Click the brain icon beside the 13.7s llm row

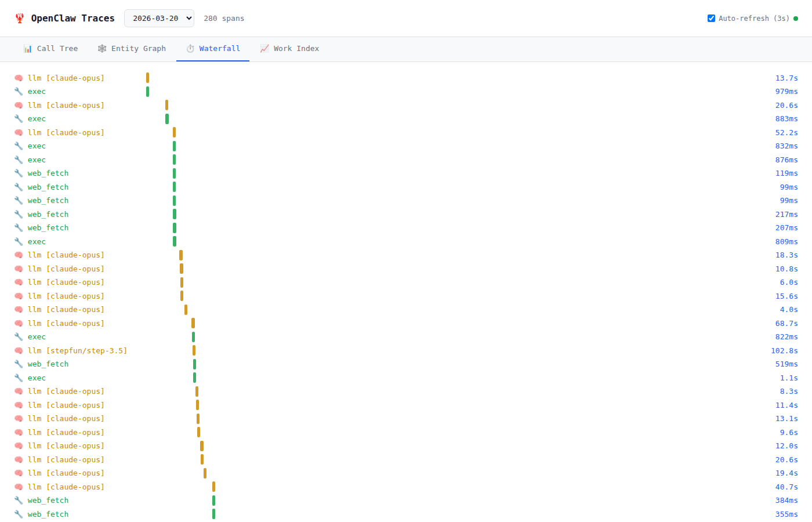point(19,78)
